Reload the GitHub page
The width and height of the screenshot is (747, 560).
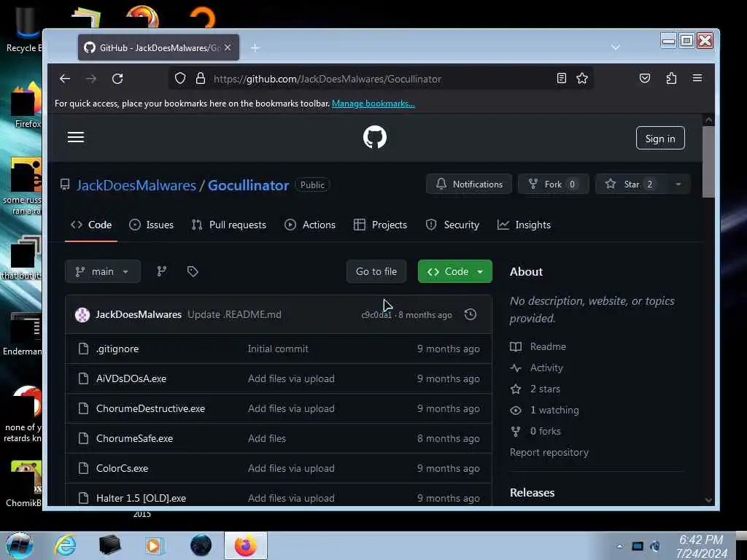point(117,79)
